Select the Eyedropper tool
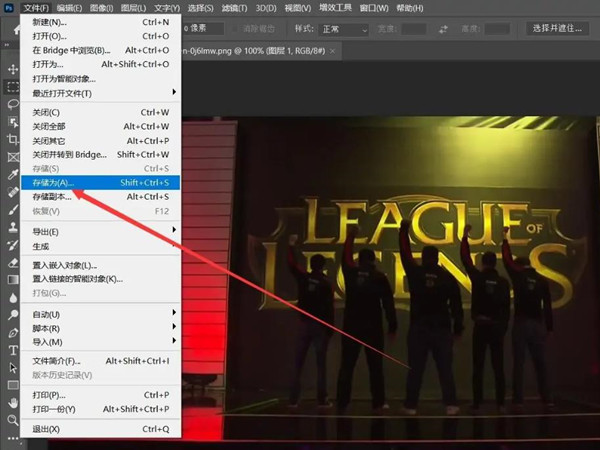This screenshot has width=600, height=450. [13, 174]
